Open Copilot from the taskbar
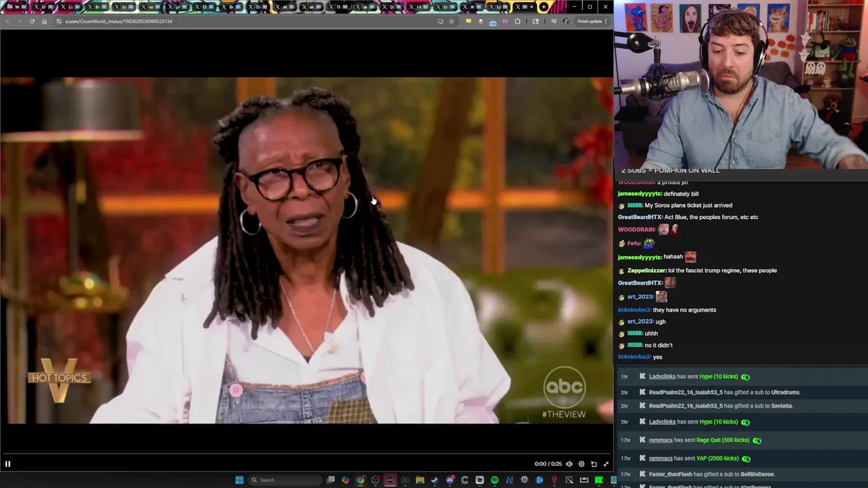 tap(345, 480)
